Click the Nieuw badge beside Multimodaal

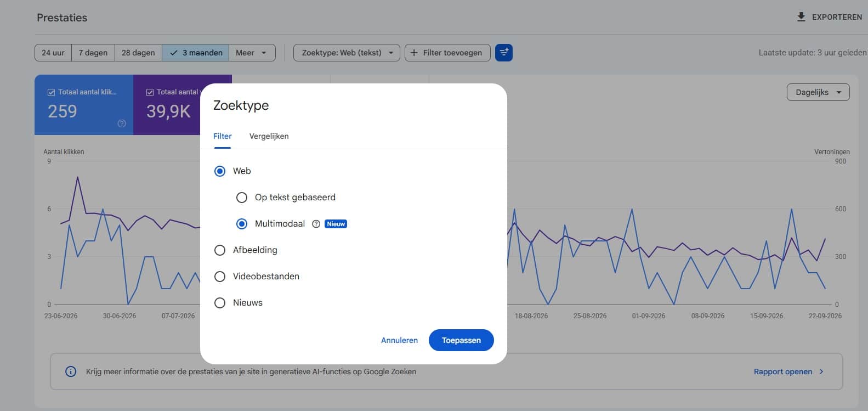[336, 224]
